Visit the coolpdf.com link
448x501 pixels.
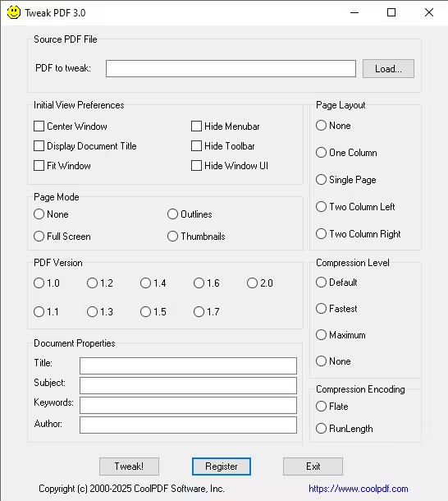pyautogui.click(x=359, y=489)
